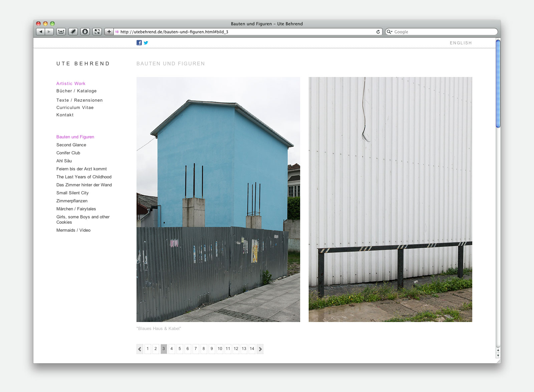Open Bücher / Kataloge menu item
Viewport: 534px width, 392px height.
(76, 91)
